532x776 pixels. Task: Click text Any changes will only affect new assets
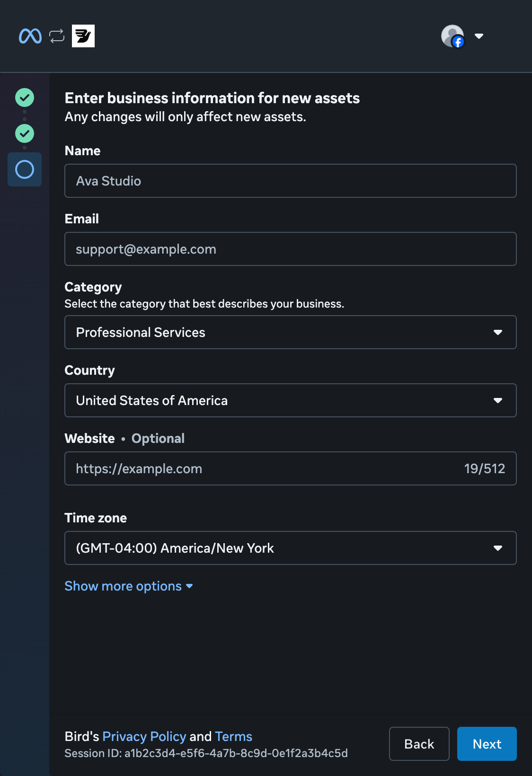click(186, 117)
